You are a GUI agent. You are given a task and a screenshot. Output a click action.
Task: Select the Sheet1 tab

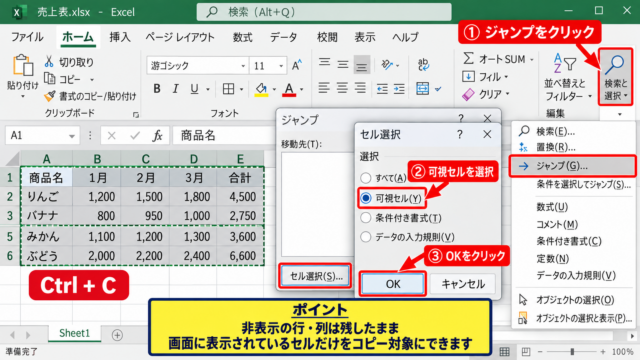74,333
